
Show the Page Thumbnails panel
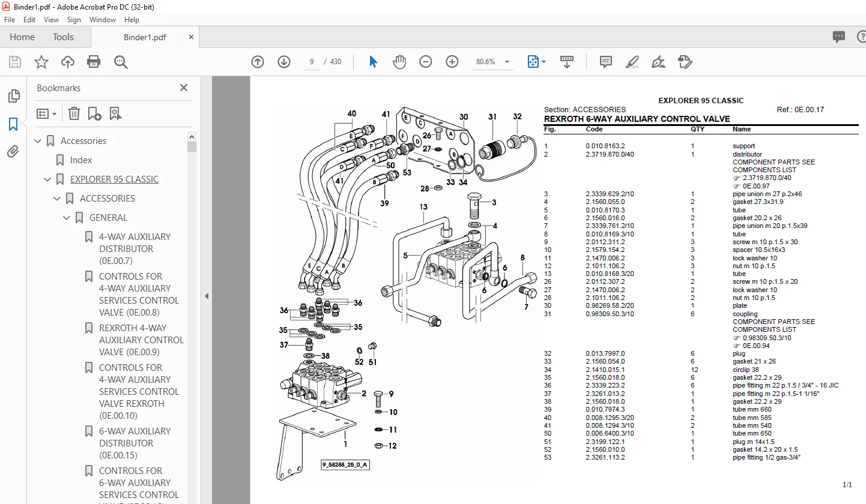[13, 96]
